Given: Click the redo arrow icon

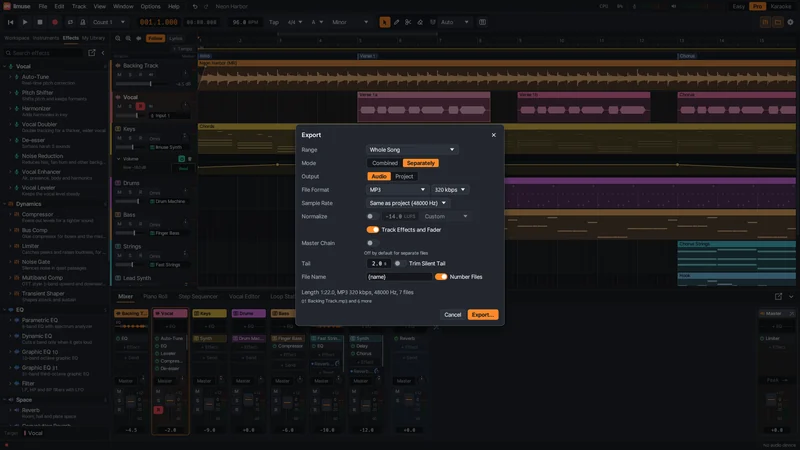Looking at the screenshot, I should 206,7.
